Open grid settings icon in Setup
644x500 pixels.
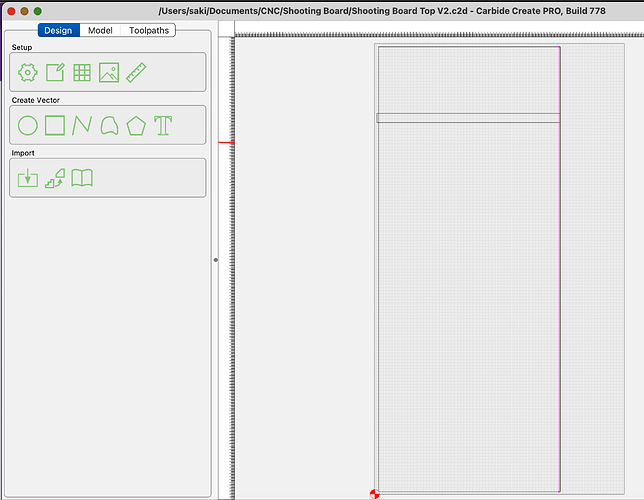(82, 73)
